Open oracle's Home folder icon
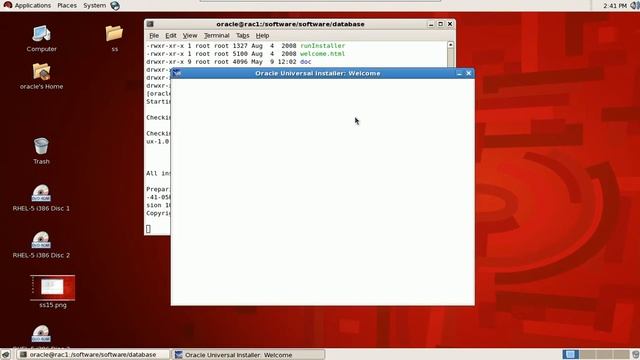This screenshot has height=360, width=640. 41,76
